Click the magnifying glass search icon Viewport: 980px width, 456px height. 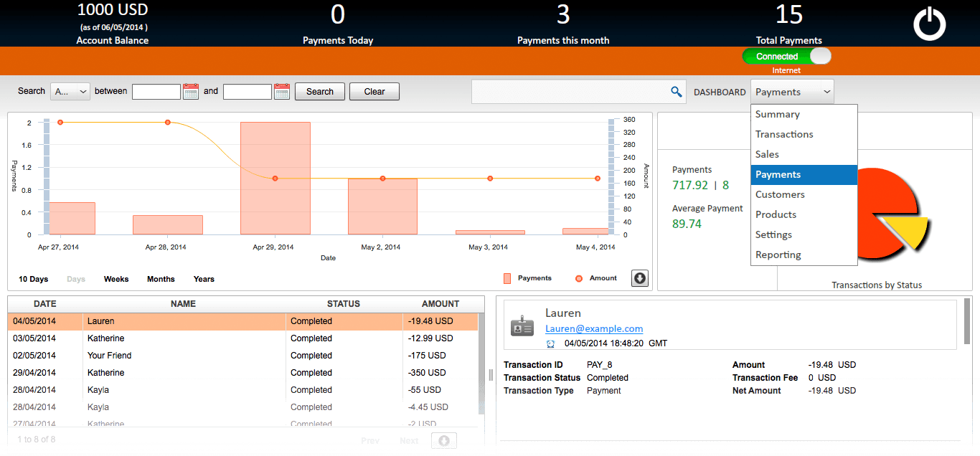coord(676,92)
